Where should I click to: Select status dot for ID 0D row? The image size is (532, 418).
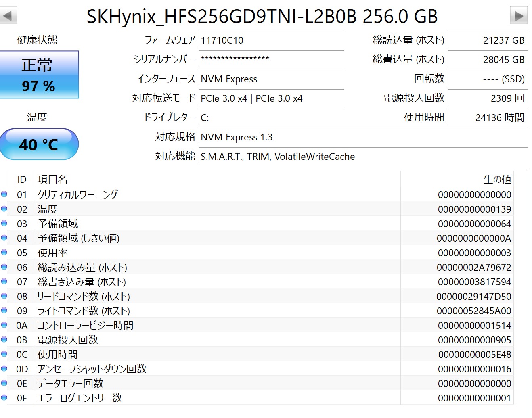[x=4, y=368]
